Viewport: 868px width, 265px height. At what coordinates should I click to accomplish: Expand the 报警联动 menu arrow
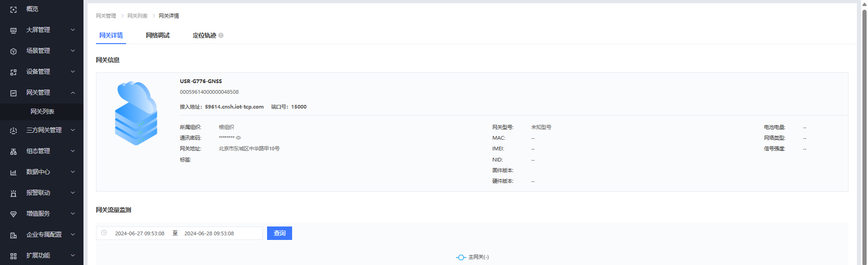click(x=73, y=193)
